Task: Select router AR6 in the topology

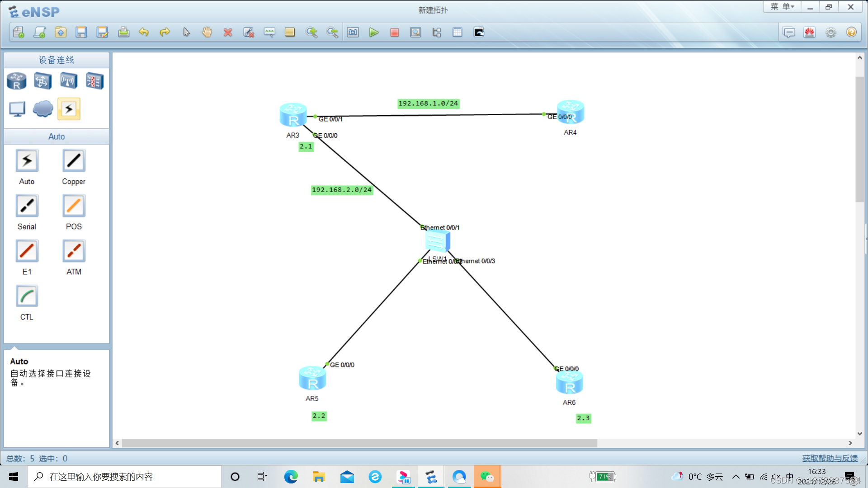Action: pyautogui.click(x=570, y=382)
